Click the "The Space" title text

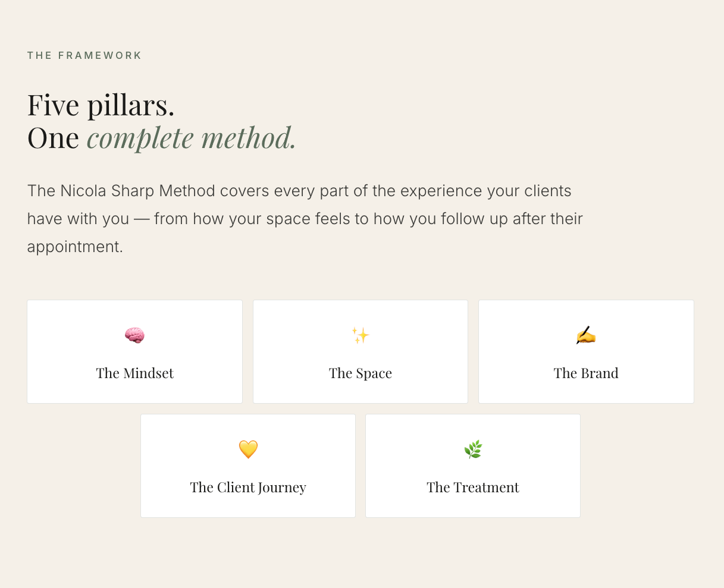pos(361,373)
